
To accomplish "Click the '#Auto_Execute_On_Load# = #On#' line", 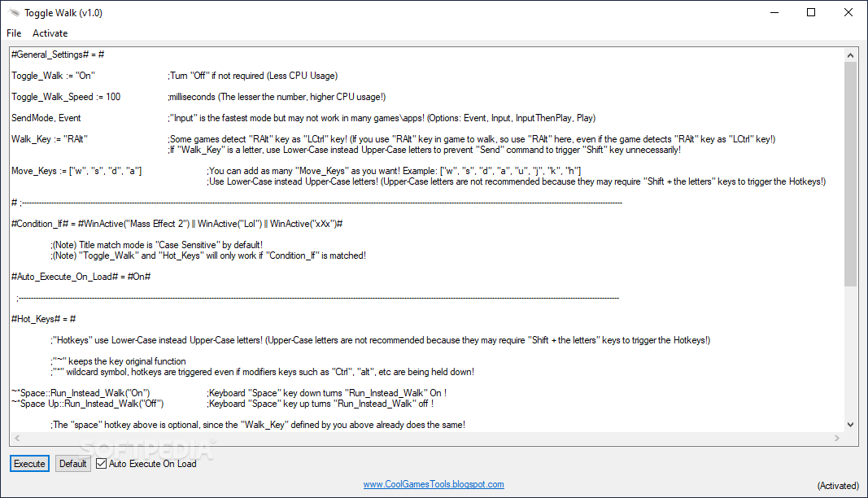I will (x=81, y=277).
